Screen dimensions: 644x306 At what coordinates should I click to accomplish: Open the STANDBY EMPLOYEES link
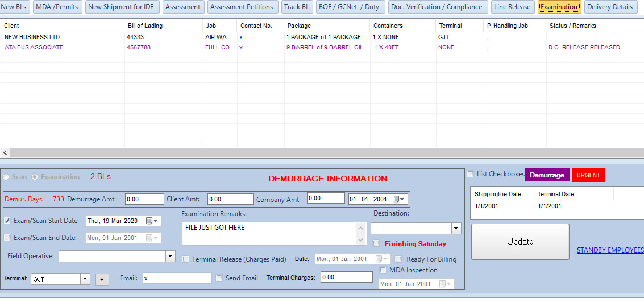pos(610,250)
